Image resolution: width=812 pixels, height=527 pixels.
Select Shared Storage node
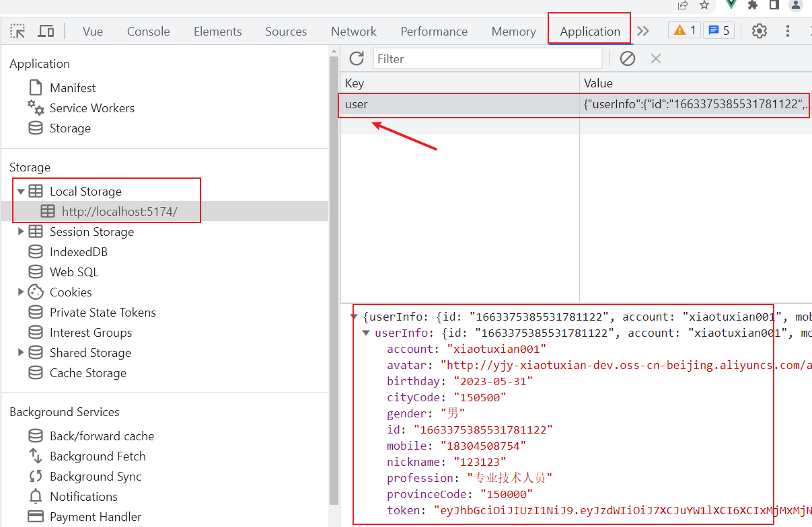pyautogui.click(x=90, y=353)
